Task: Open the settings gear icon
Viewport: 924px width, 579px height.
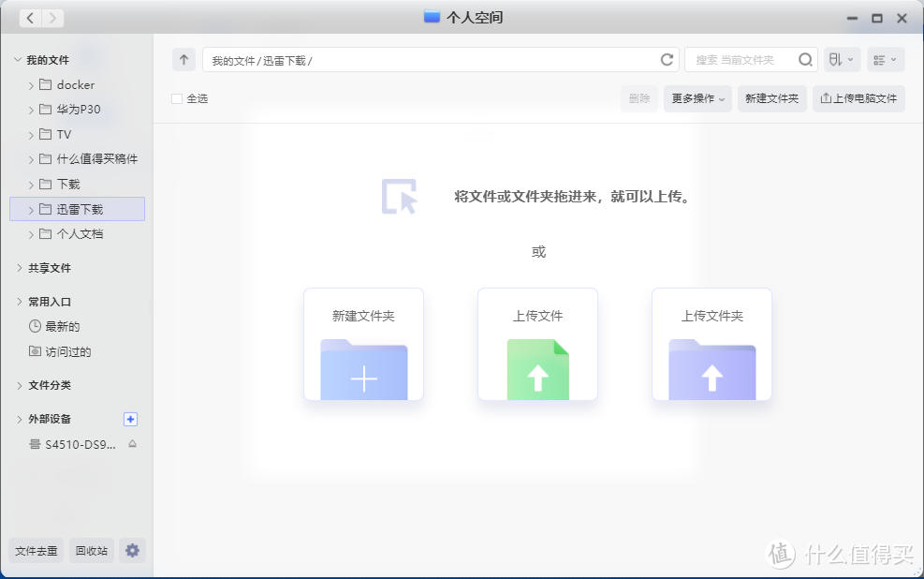Action: click(x=132, y=551)
